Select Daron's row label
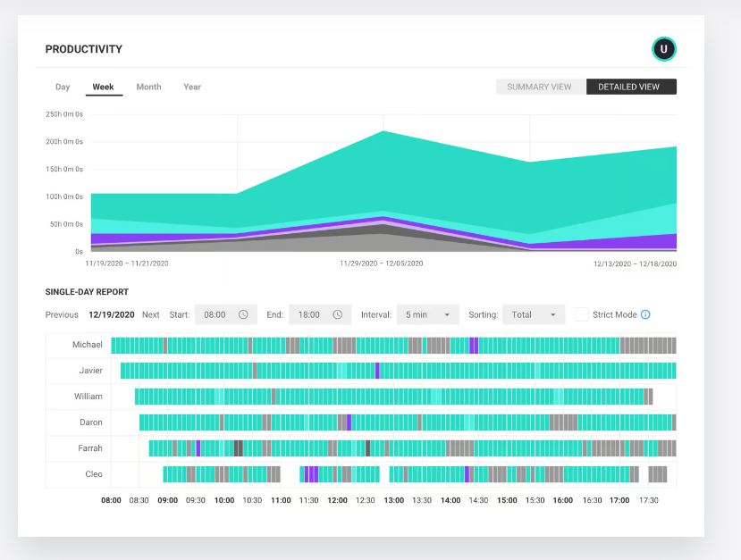This screenshot has height=560, width=741. [91, 422]
